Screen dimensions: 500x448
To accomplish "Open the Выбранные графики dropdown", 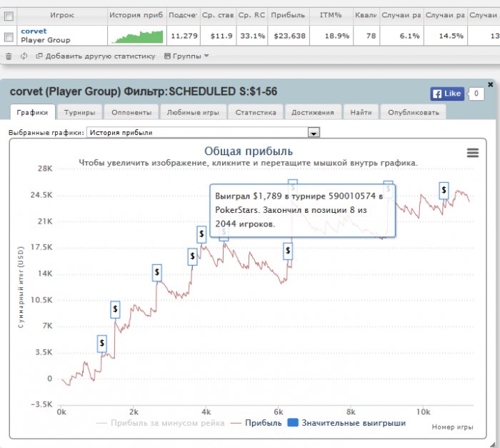I will coord(313,132).
